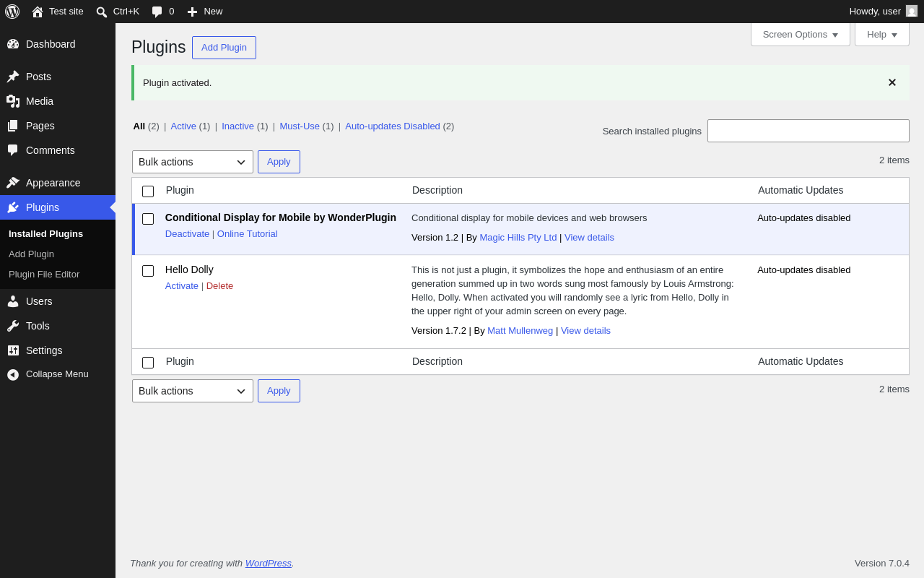Click the Appearance paintbrush icon
The height and width of the screenshot is (578, 924).
(x=13, y=183)
